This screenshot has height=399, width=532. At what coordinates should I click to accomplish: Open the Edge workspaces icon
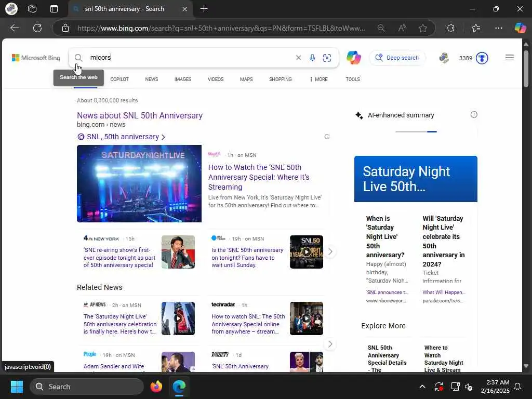32,9
